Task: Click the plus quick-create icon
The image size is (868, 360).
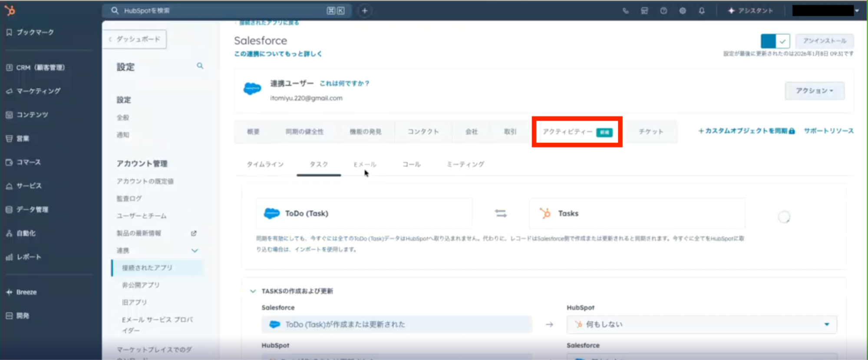Action: 365,11
